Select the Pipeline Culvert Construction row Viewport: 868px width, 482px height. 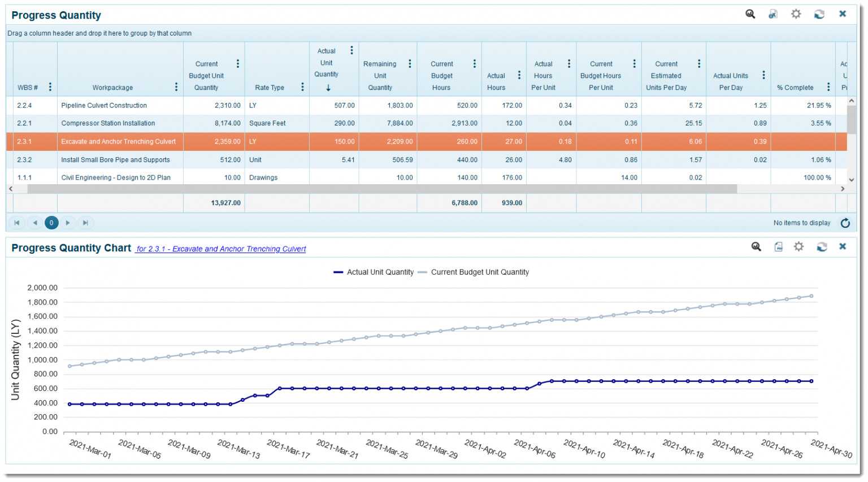click(104, 105)
